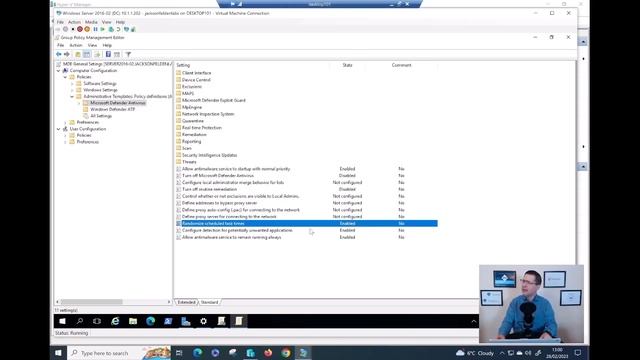Click the weather widget showing Cloudy
Viewport: 640px width, 360px height.
click(x=475, y=353)
